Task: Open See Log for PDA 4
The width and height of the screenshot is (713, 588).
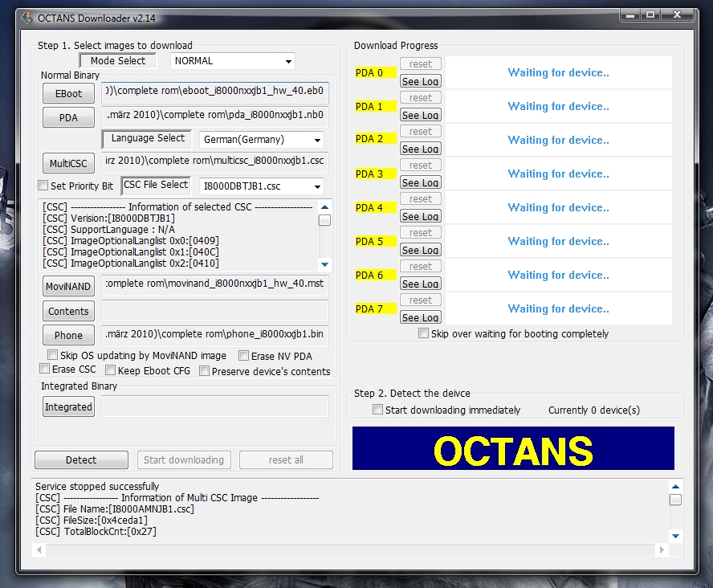Action: coord(421,216)
